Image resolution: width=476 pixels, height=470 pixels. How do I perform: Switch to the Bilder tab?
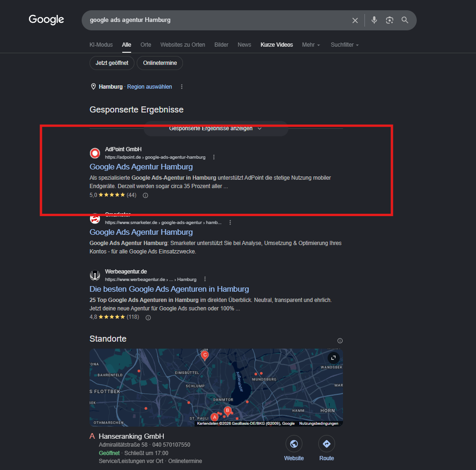point(221,45)
